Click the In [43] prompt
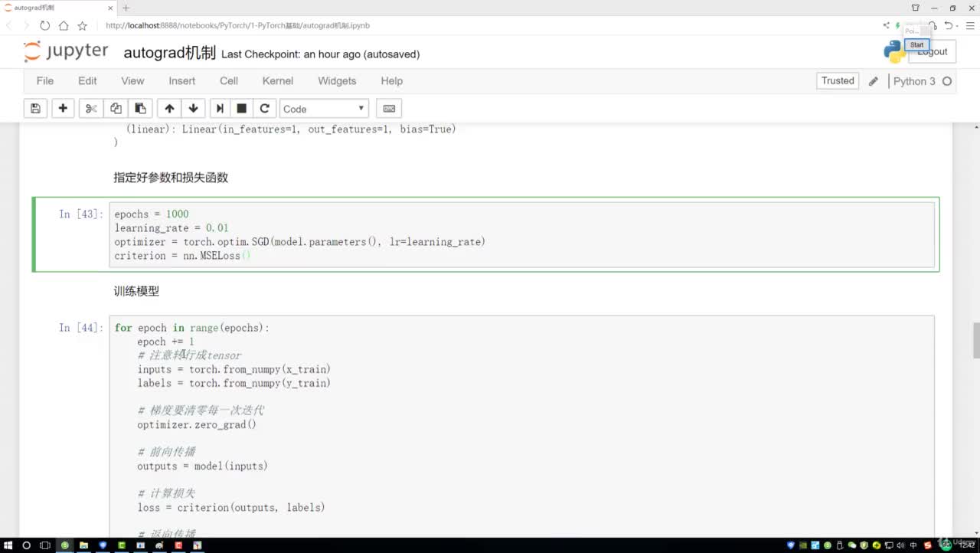 [80, 214]
